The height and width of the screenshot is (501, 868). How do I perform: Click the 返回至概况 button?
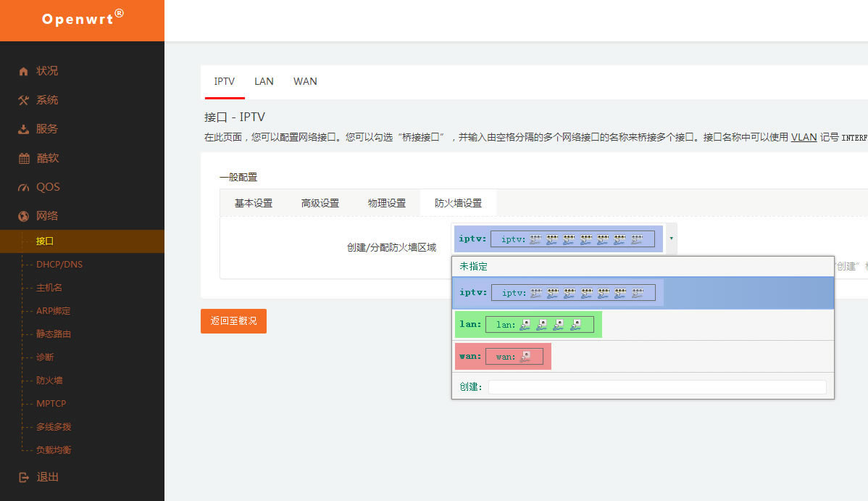[233, 320]
